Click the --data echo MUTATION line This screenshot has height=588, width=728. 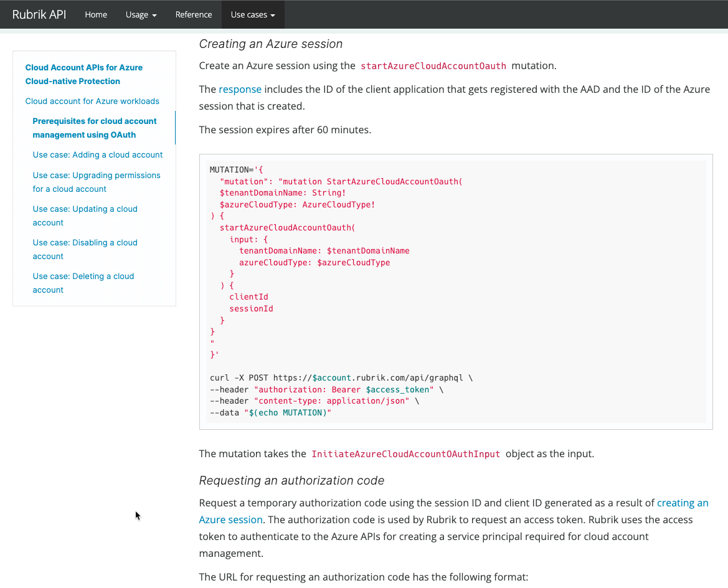[271, 412]
